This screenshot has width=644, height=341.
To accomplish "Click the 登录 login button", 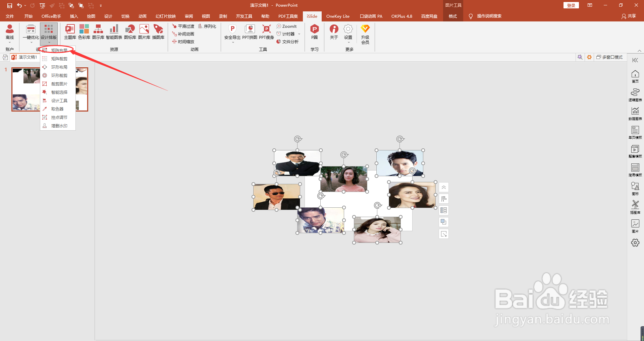I will [x=571, y=5].
